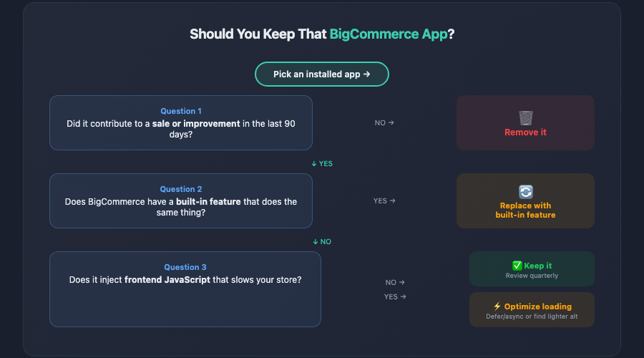Viewport: 644px width, 358px height.
Task: Click the refresh arrows icon above 'Replace with built-in feature'
Action: point(525,192)
